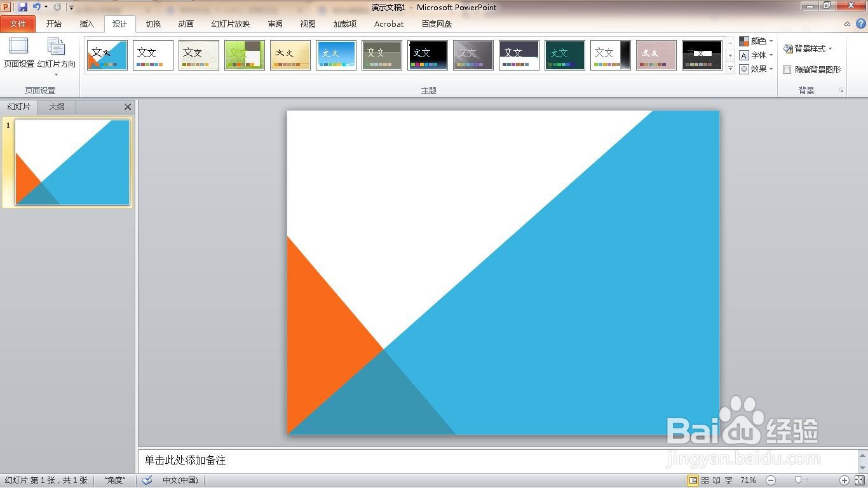Switch to the 切换 ribbon tab
Image resolution: width=868 pixels, height=488 pixels.
coord(153,24)
